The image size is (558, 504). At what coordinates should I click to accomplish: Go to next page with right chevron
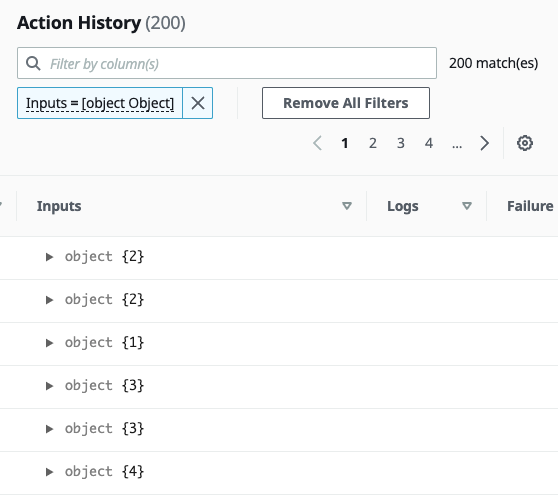click(x=484, y=143)
